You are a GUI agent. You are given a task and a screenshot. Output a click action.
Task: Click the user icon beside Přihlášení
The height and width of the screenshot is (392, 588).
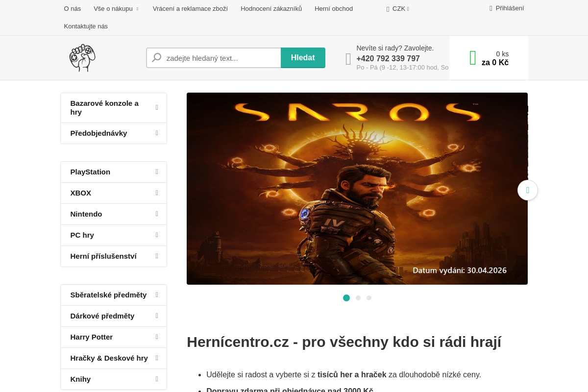pyautogui.click(x=490, y=8)
